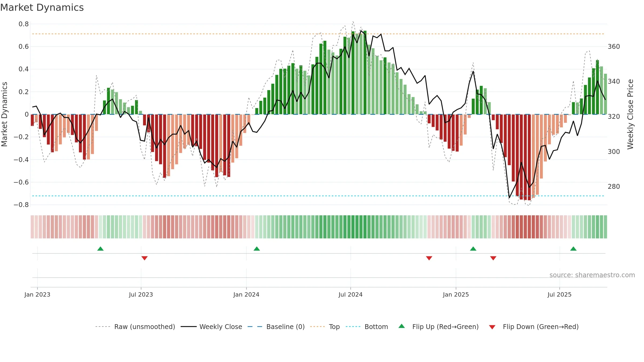This screenshot has height=362, width=644.
Task: Toggle the Flip Up (Red→Green) legend entry
Action: pos(438,327)
